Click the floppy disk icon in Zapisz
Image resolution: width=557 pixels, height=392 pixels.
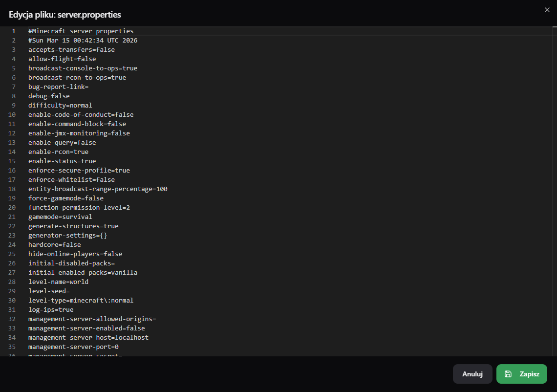[508, 374]
